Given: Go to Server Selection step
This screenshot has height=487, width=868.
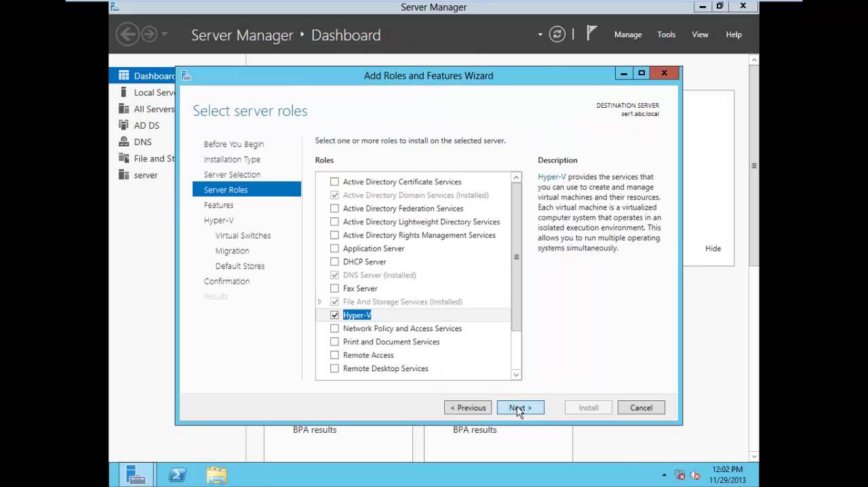Looking at the screenshot, I should (x=232, y=174).
